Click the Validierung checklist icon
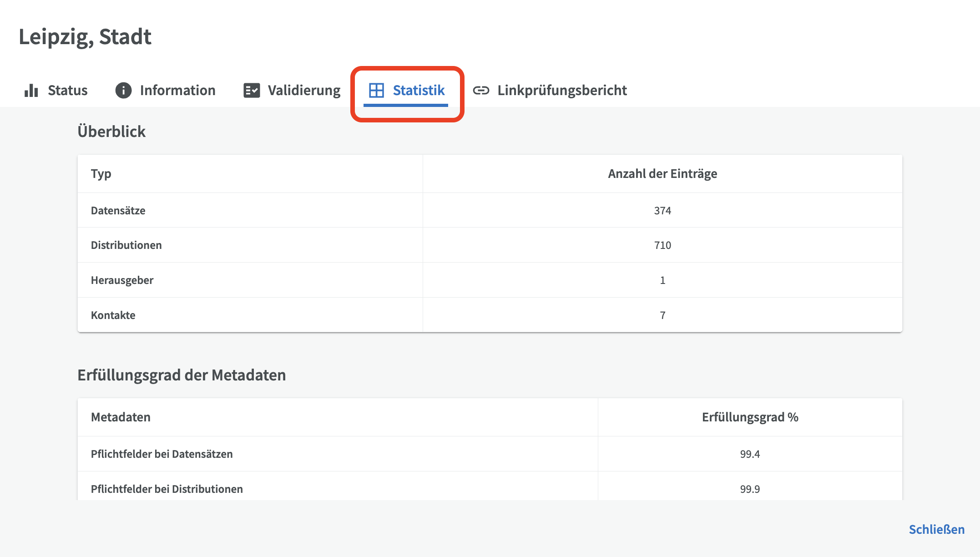Screen dimensions: 980x557 (252, 91)
